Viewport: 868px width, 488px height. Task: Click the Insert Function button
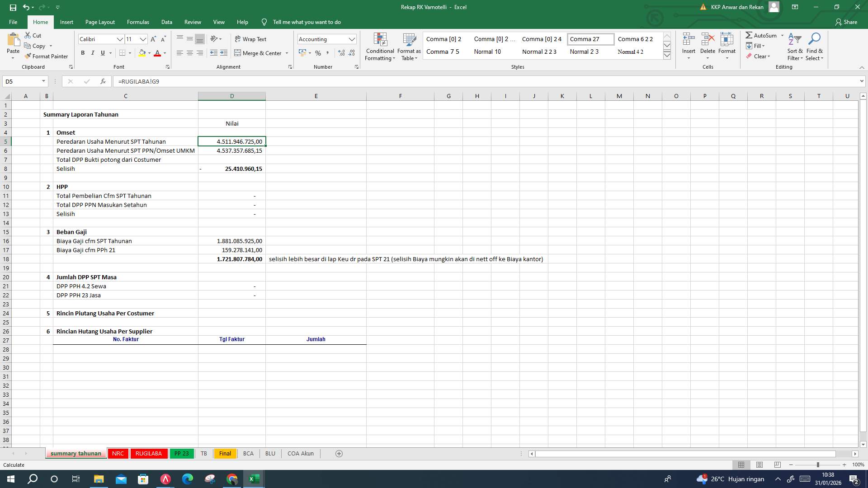click(103, 81)
